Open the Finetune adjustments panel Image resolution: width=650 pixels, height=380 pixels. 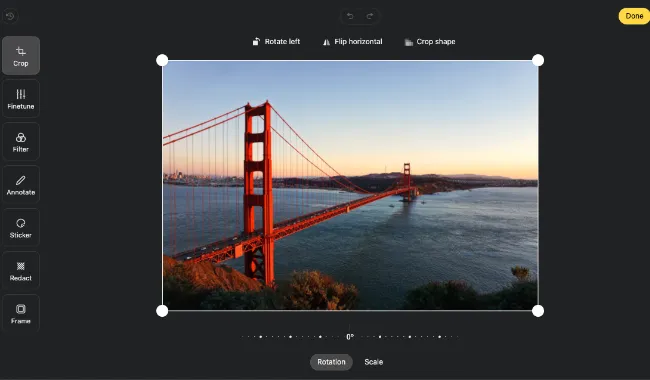tap(21, 99)
